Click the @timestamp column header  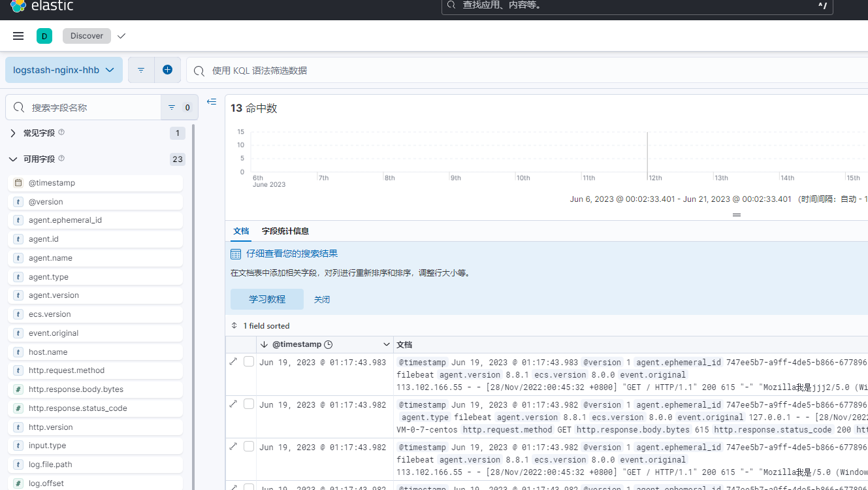[325, 344]
